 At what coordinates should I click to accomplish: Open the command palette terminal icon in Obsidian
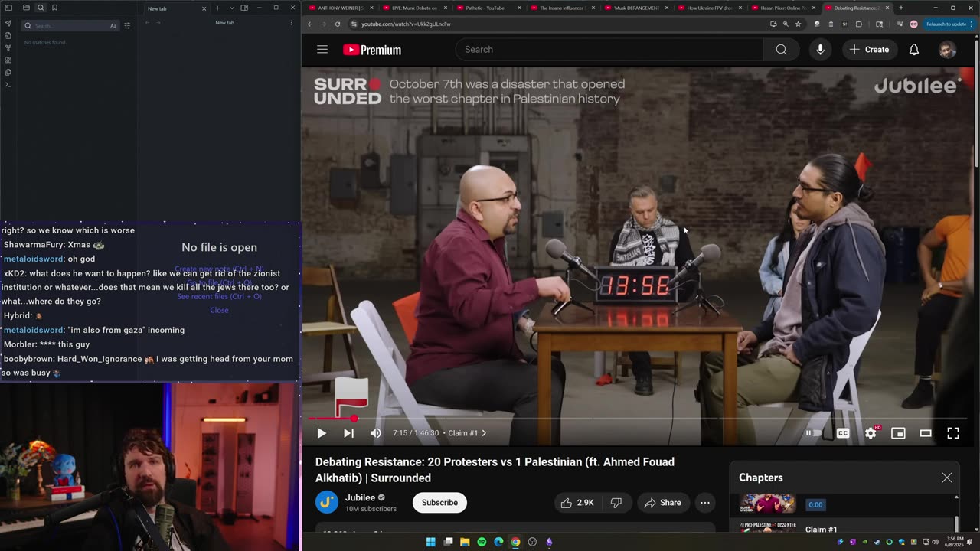pos(8,84)
